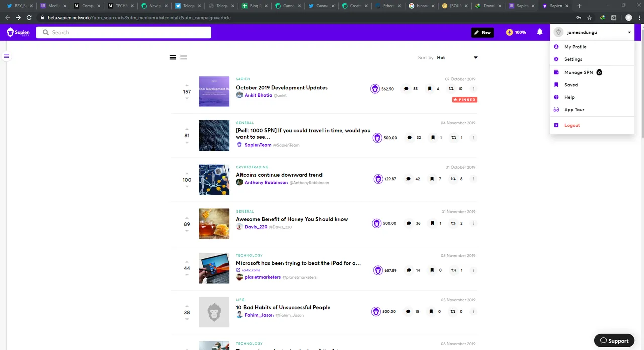Upvote Altcoins continue downward trend post
644x350 pixels.
point(187,173)
